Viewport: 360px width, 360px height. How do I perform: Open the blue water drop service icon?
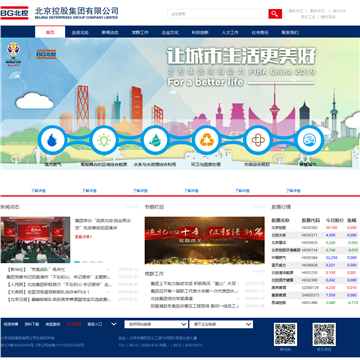[52, 140]
